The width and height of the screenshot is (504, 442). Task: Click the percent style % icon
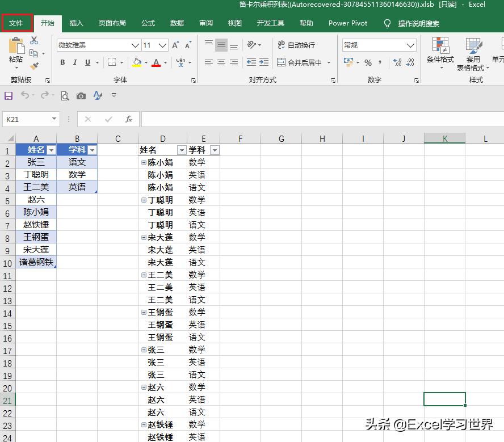[x=368, y=62]
